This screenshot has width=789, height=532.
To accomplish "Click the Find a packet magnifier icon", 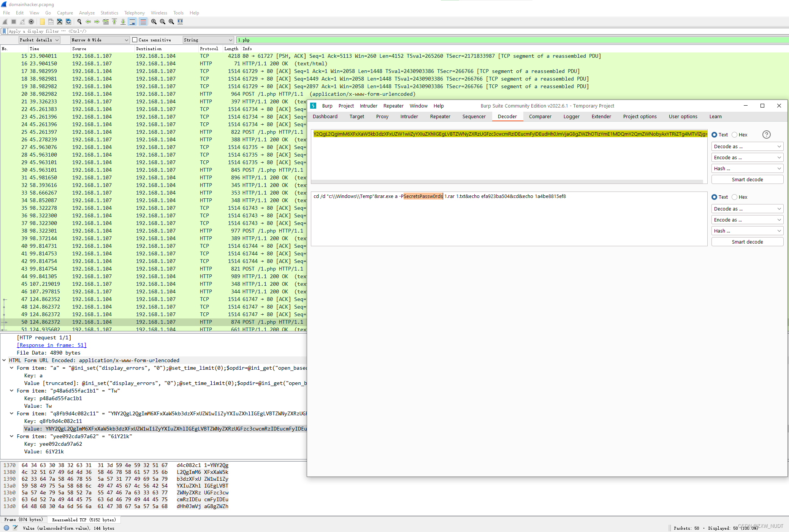I will 79,22.
